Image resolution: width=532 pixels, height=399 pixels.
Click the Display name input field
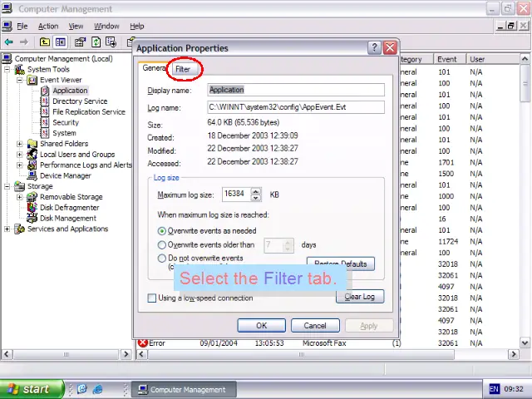296,90
